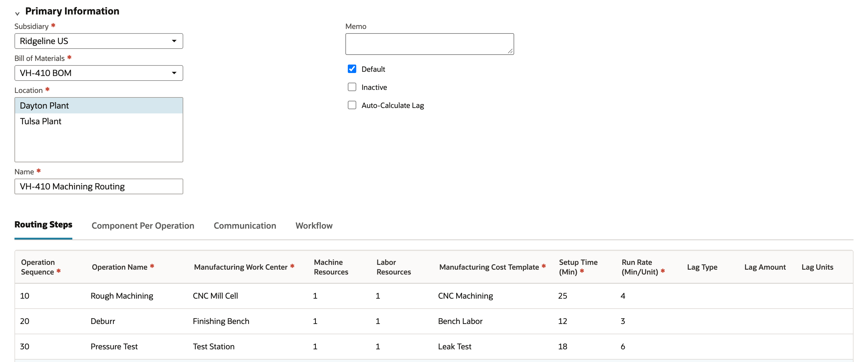The width and height of the screenshot is (868, 362).
Task: Click the Setup Time (Min) column header
Action: tap(578, 267)
